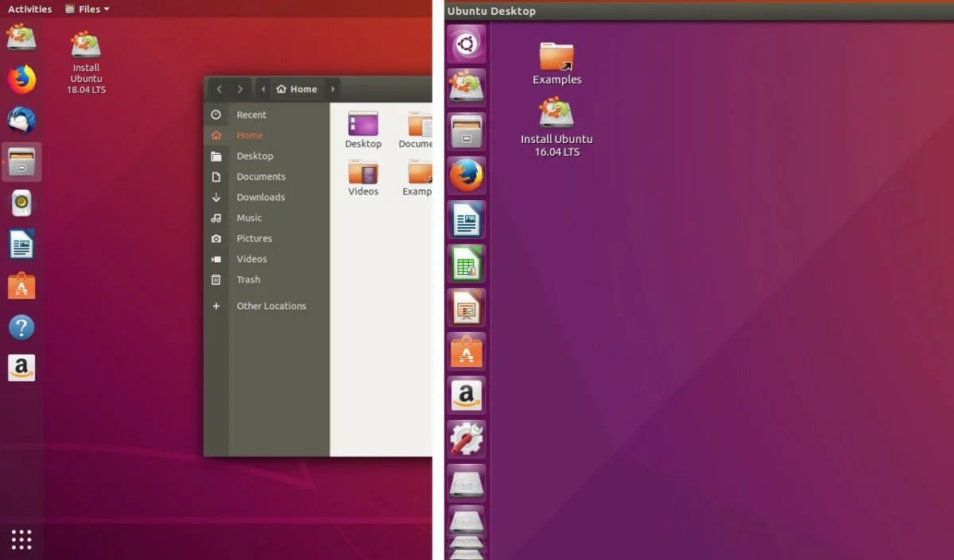Open the Files app menu in top bar
Image resolution: width=954 pixels, height=560 pixels.
coord(87,9)
